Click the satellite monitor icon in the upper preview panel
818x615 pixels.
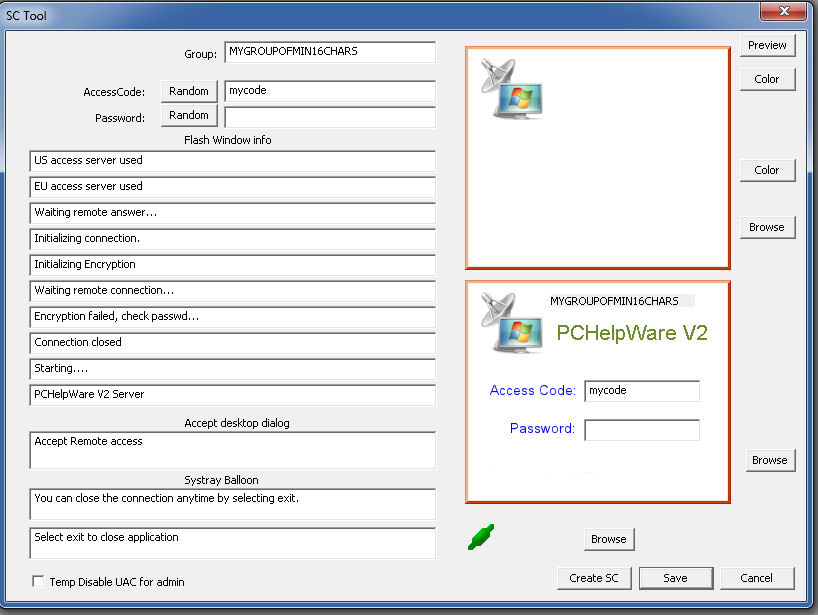(x=512, y=89)
